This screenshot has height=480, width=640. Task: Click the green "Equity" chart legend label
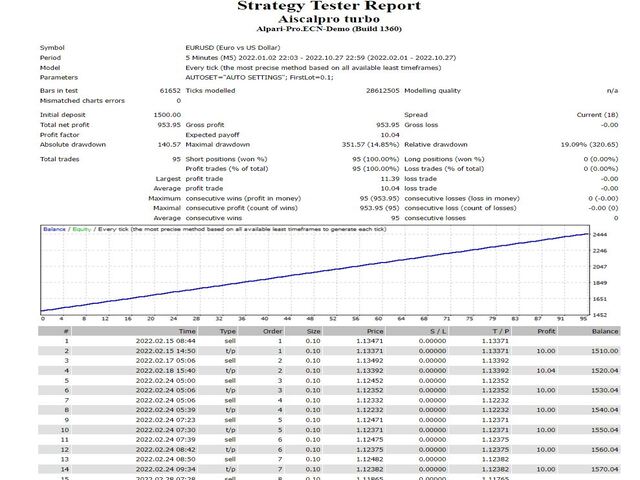pos(82,229)
